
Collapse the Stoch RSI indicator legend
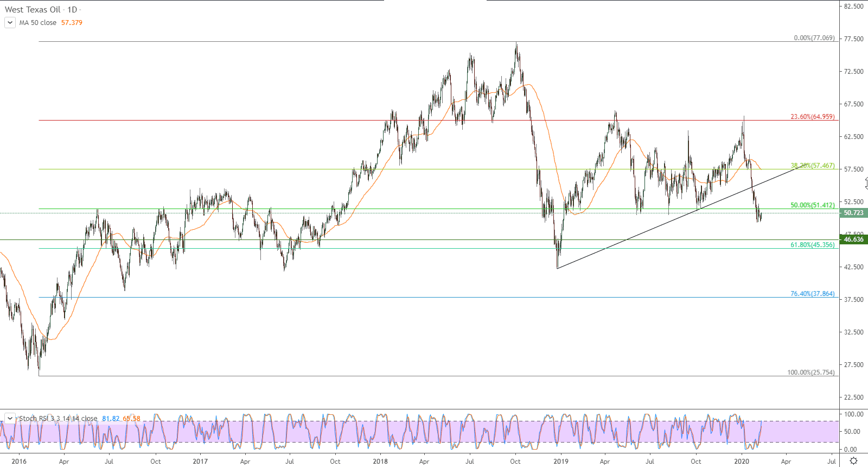[x=10, y=418]
